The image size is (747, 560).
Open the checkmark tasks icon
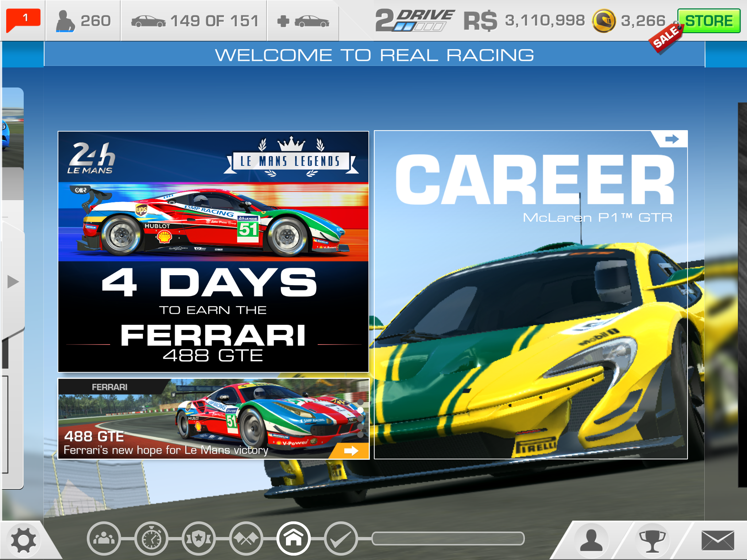pyautogui.click(x=341, y=538)
